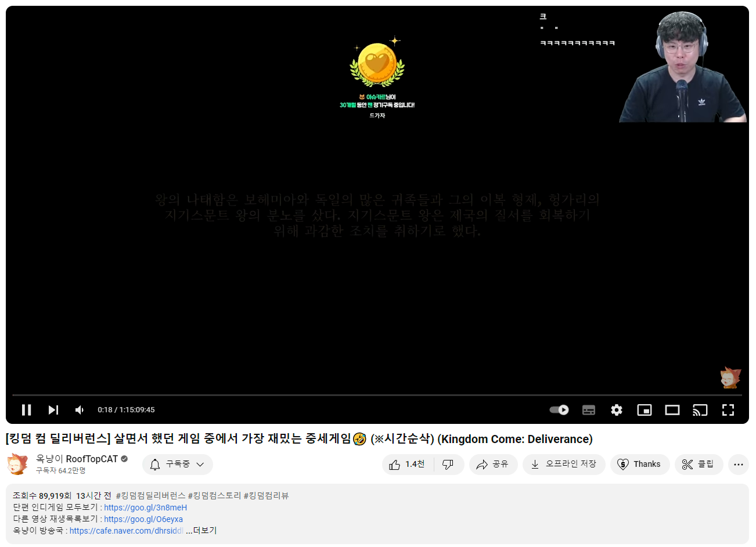Toggle subtitles/closed captions
The image size is (756, 547).
(589, 410)
